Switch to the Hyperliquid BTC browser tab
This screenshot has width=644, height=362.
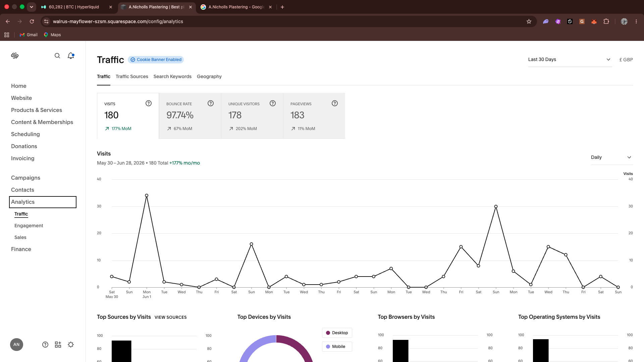(74, 7)
